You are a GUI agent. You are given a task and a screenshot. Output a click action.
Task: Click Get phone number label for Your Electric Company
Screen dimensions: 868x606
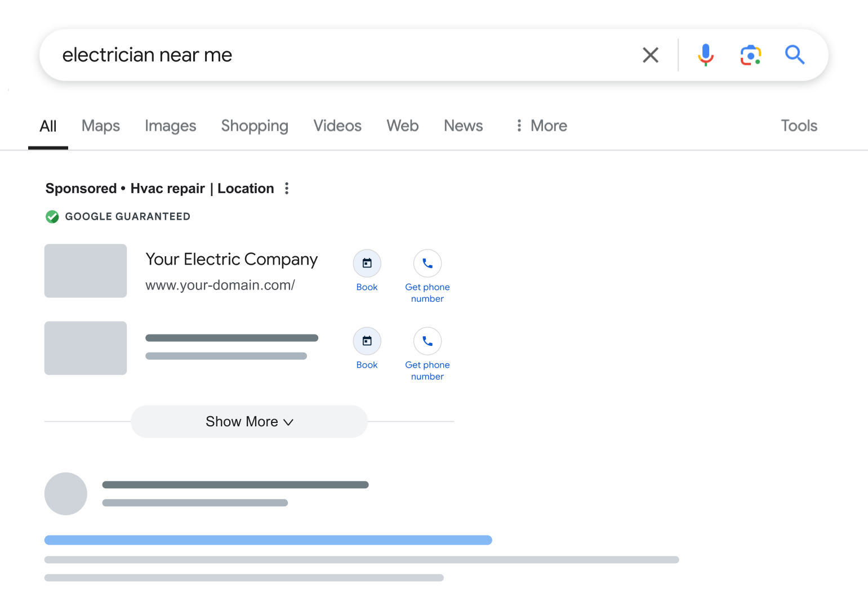tap(428, 293)
